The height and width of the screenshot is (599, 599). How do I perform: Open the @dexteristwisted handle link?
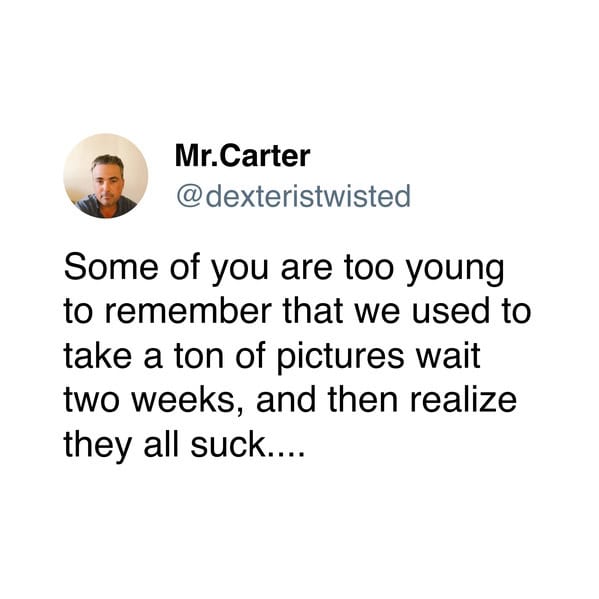pyautogui.click(x=293, y=196)
